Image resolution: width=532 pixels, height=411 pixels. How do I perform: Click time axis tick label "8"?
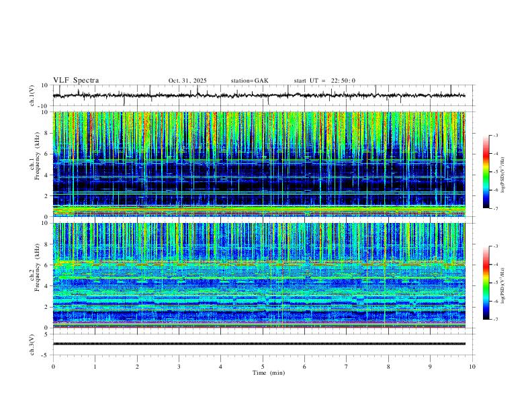coord(388,367)
